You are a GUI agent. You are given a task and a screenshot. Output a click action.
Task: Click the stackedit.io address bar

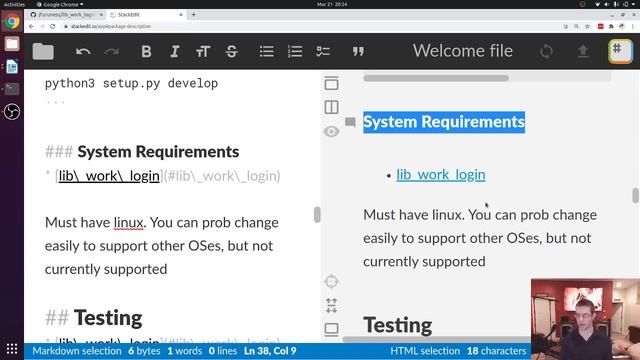310,26
